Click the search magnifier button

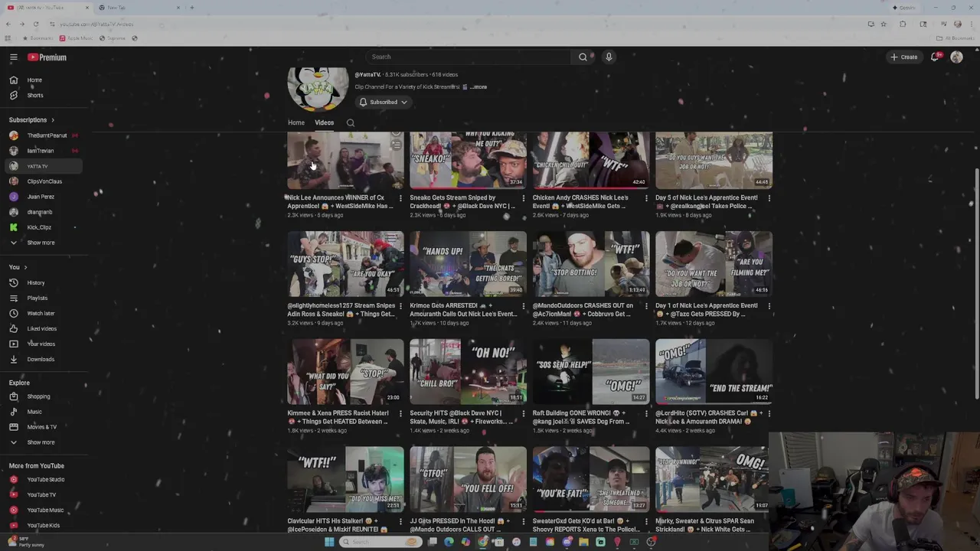[583, 57]
